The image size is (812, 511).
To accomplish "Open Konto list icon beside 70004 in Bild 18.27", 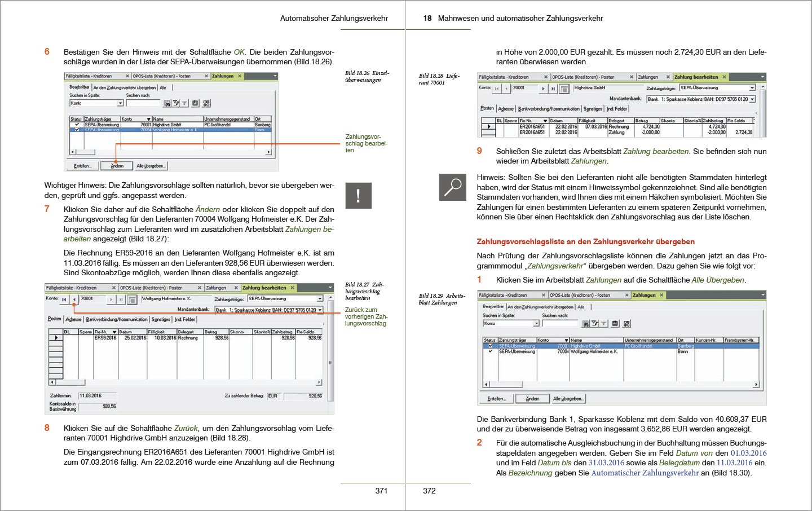I will (x=132, y=299).
